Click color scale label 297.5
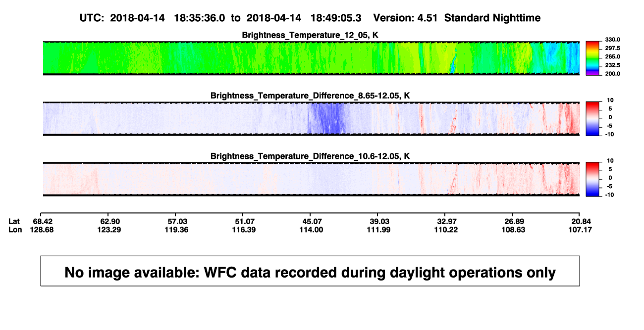 (x=613, y=48)
